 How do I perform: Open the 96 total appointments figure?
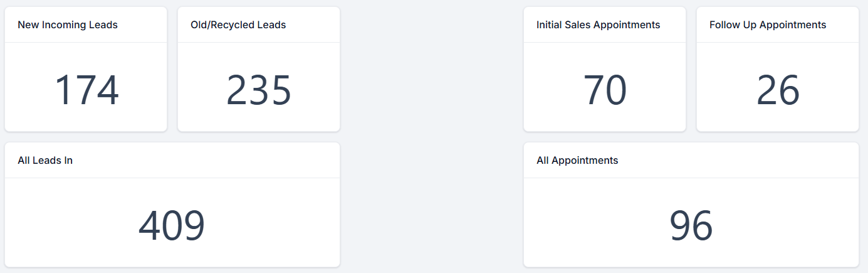click(691, 226)
